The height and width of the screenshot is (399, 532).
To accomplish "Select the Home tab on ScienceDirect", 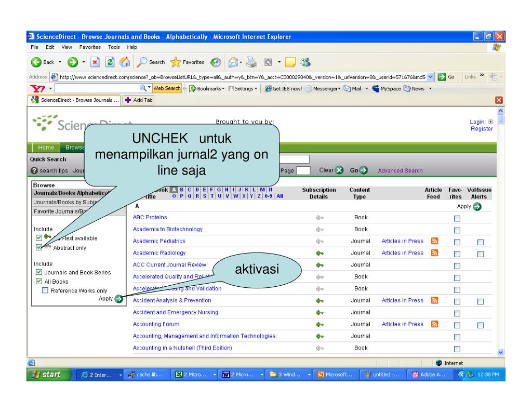I will click(46, 148).
